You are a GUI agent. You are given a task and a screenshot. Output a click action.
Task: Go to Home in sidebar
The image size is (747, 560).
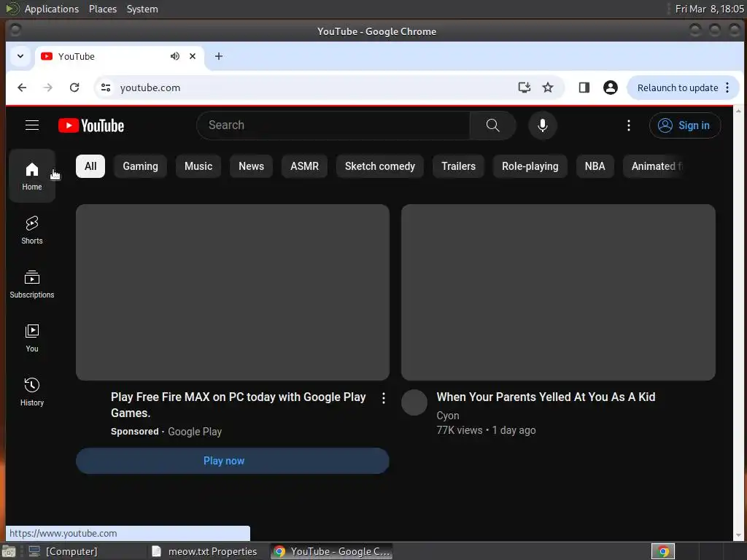pos(32,176)
